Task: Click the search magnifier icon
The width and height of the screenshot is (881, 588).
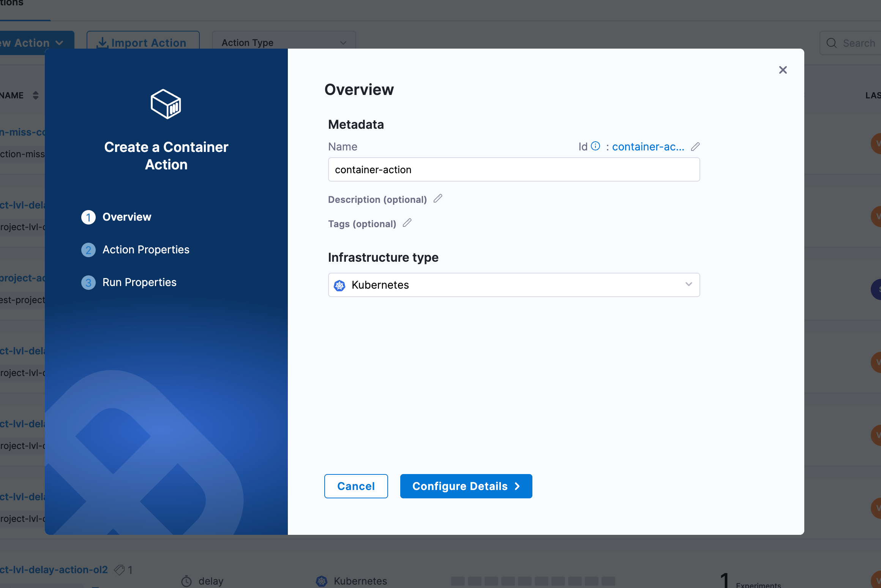Action: click(832, 43)
